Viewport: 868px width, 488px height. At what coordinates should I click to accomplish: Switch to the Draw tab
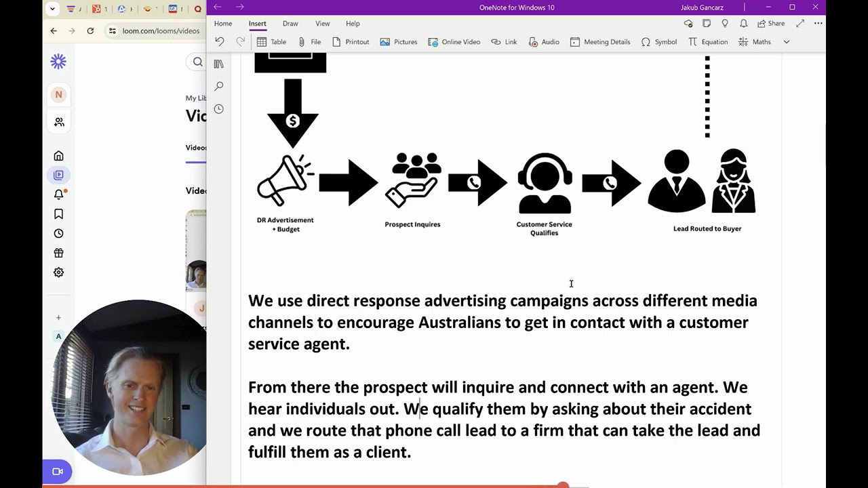coord(290,23)
